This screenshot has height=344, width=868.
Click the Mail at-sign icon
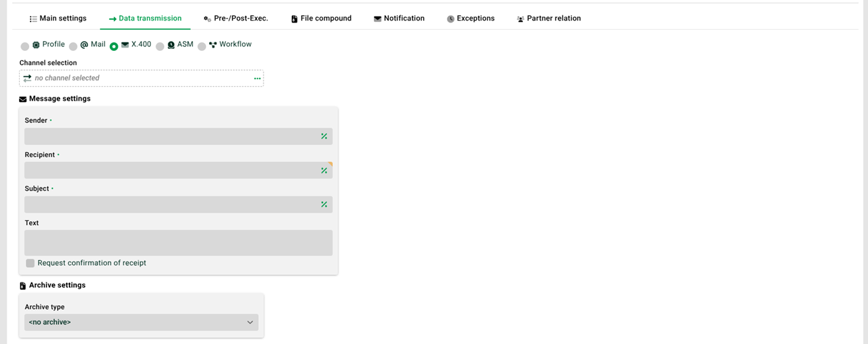(84, 45)
